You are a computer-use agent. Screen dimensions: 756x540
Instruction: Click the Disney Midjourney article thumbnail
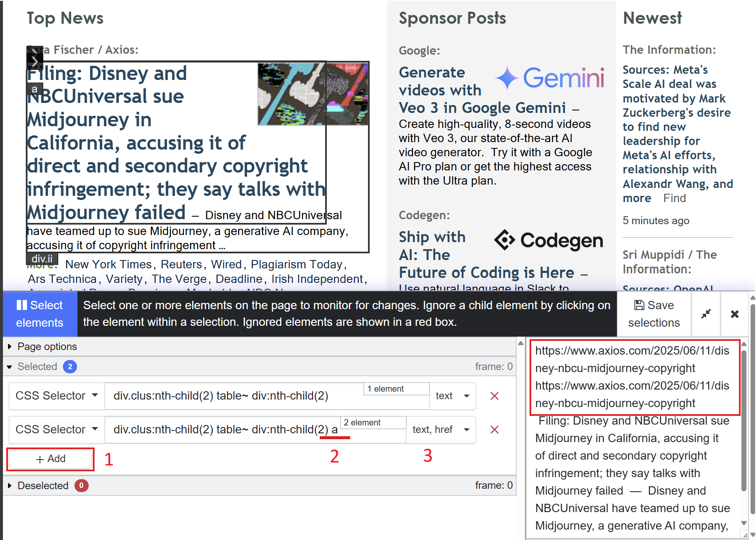[313, 94]
